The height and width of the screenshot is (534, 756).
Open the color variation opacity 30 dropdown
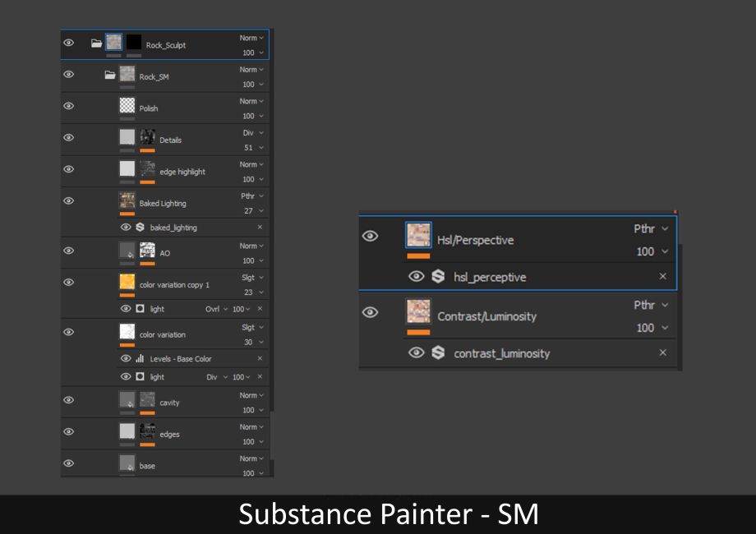click(x=254, y=343)
